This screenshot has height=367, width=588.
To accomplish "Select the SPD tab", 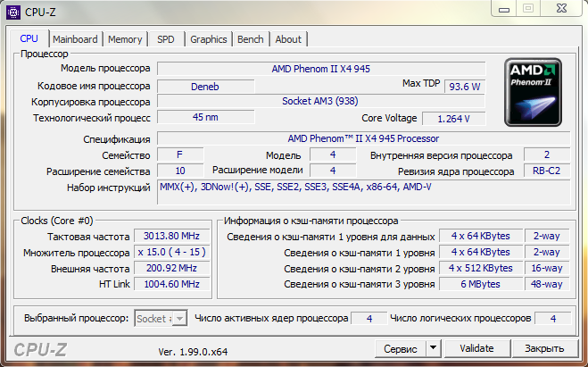I will 166,39.
